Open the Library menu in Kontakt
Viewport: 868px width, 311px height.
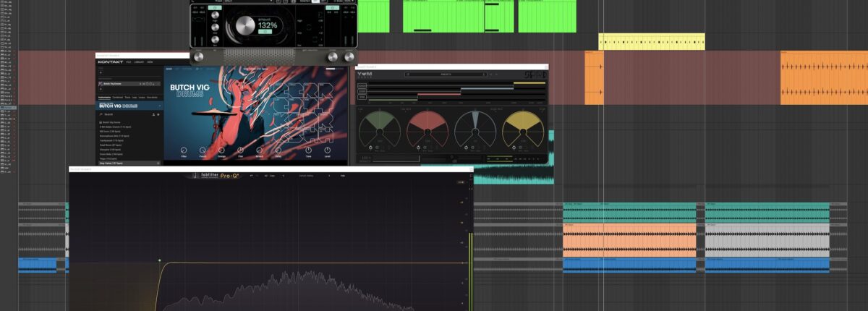point(140,62)
